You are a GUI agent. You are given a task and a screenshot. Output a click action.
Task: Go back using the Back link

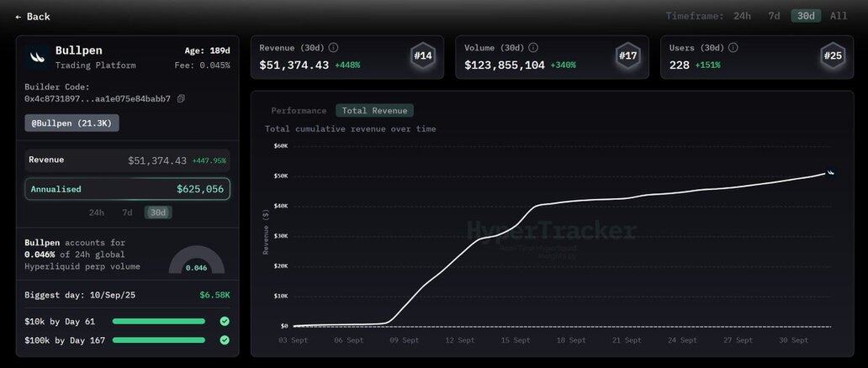pos(33,17)
